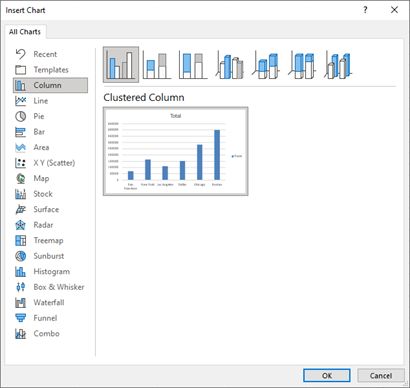Click the Pie chart icon
The height and width of the screenshot is (388, 410).
(x=20, y=116)
